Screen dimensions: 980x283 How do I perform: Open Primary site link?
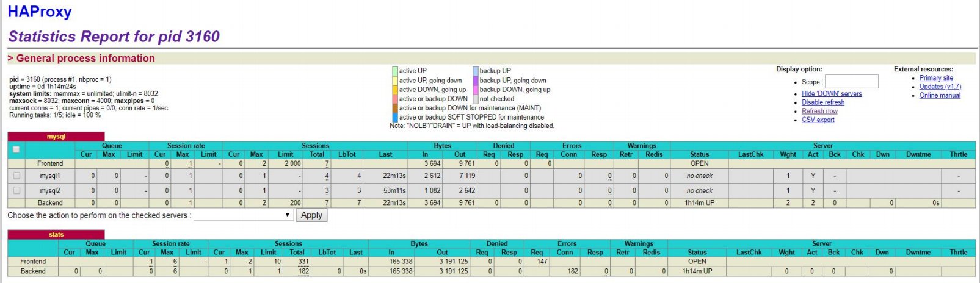(x=936, y=78)
